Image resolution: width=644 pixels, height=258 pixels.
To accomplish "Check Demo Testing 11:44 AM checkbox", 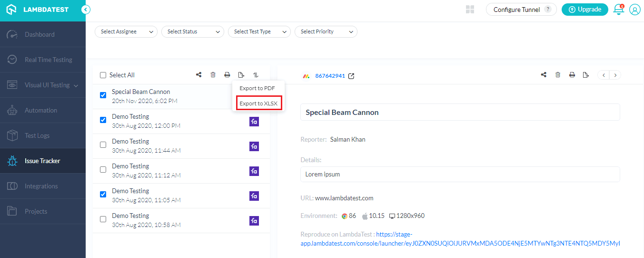I will (103, 145).
